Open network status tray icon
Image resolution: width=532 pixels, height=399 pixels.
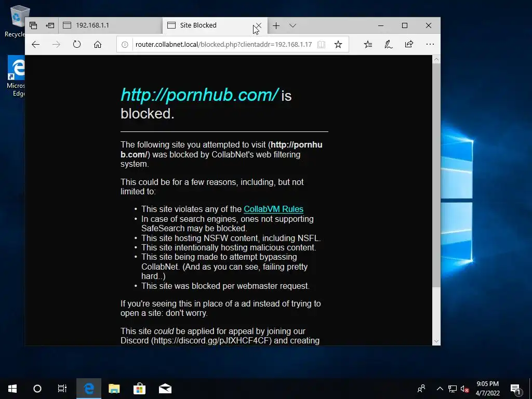point(453,389)
